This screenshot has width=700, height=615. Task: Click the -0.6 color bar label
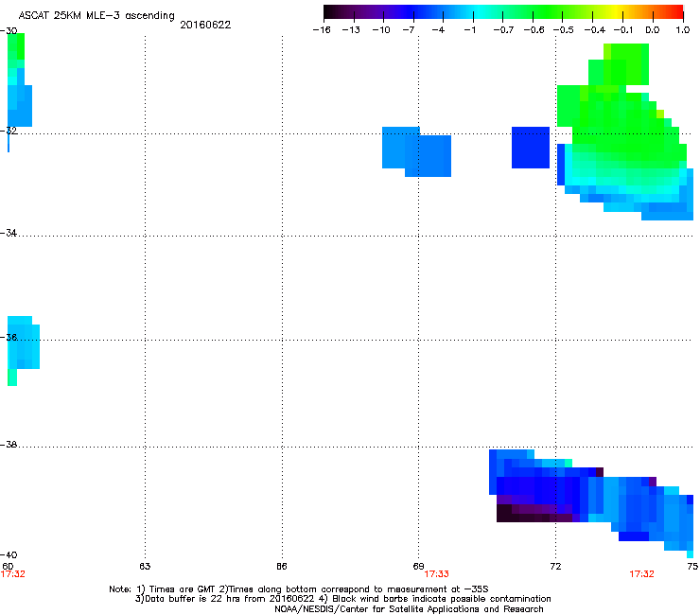click(534, 30)
